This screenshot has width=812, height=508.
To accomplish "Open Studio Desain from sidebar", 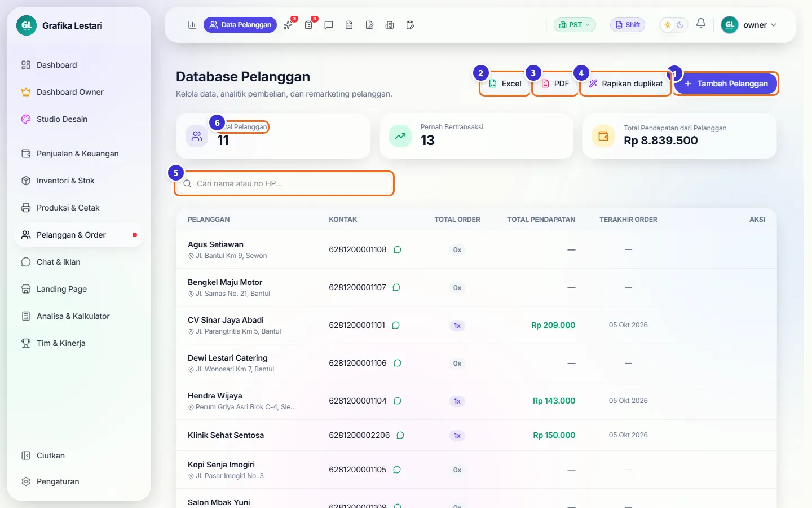I will coord(79,119).
